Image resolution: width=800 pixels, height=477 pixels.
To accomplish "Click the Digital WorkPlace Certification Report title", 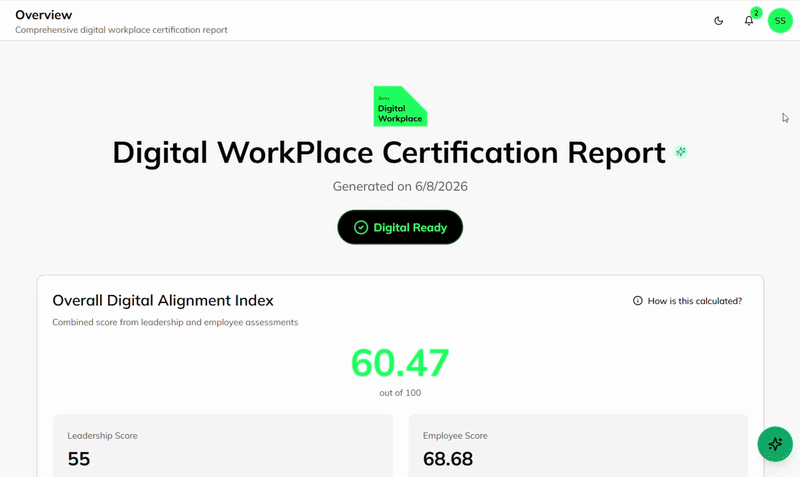I will 389,153.
